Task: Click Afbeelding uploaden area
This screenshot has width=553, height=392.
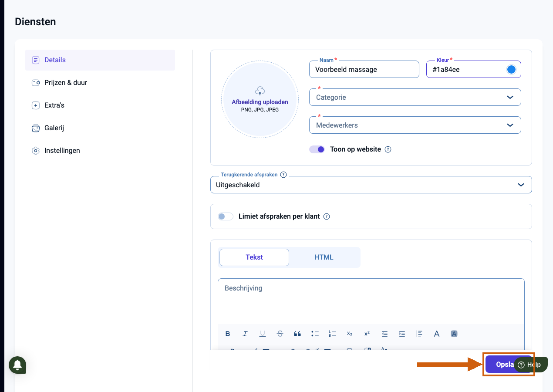Action: [260, 99]
